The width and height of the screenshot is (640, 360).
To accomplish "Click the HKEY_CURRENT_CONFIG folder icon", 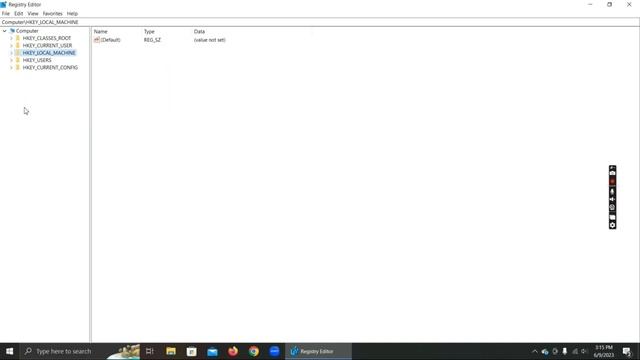I will click(18, 68).
